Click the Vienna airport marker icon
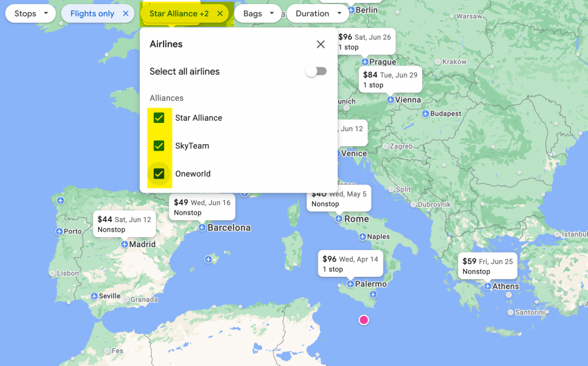Image resolution: width=588 pixels, height=366 pixels. (390, 99)
